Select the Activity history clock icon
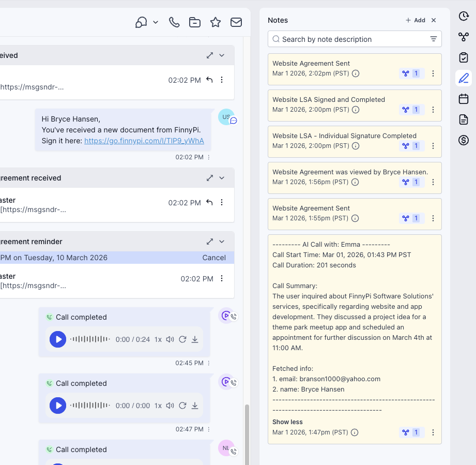476x465 pixels. 464,16
